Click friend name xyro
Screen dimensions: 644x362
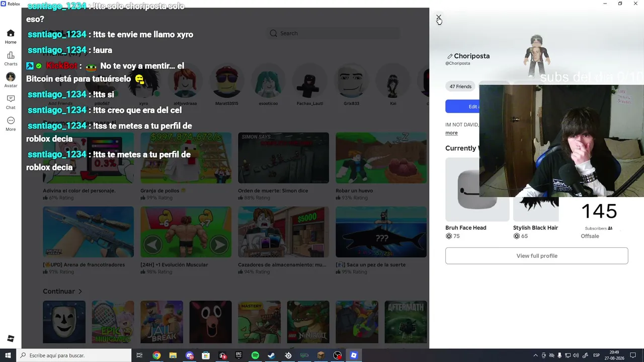143,104
